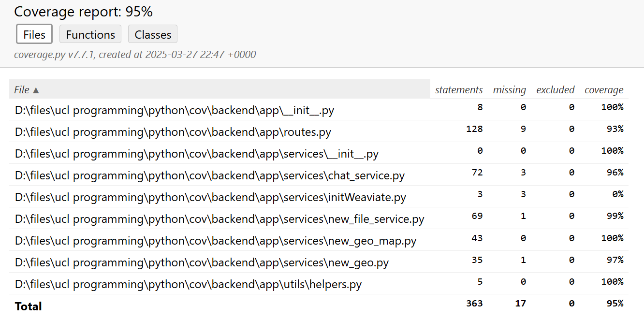Switch to the Files tab

tap(34, 34)
